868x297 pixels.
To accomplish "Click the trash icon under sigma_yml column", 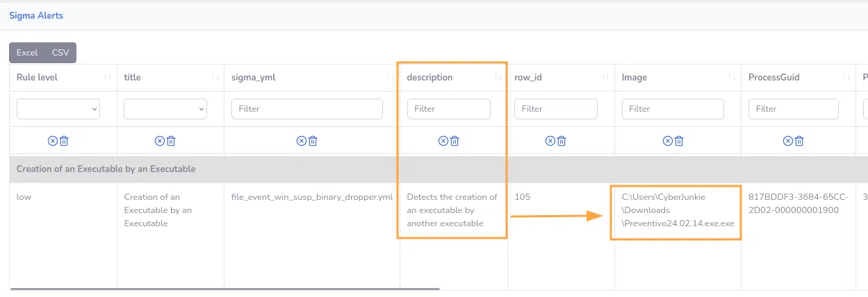I will [x=313, y=141].
